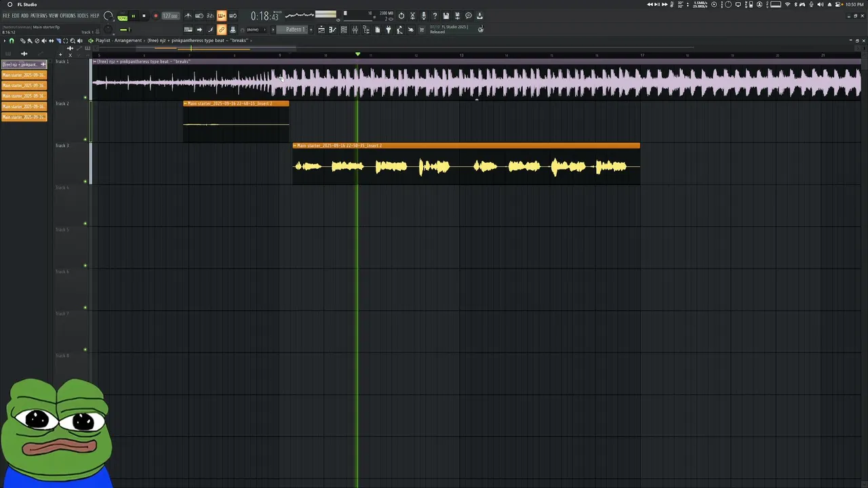Click the download content icon
Screen dimensions: 868x488
coord(479,16)
